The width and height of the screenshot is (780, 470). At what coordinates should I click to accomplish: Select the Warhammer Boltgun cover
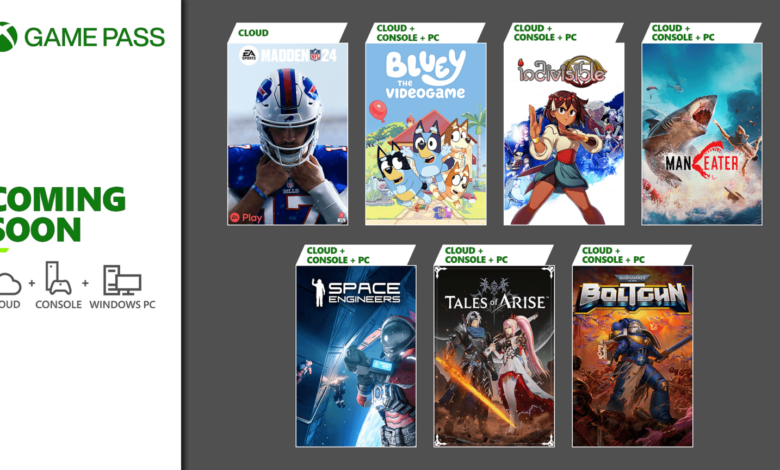pos(632,356)
